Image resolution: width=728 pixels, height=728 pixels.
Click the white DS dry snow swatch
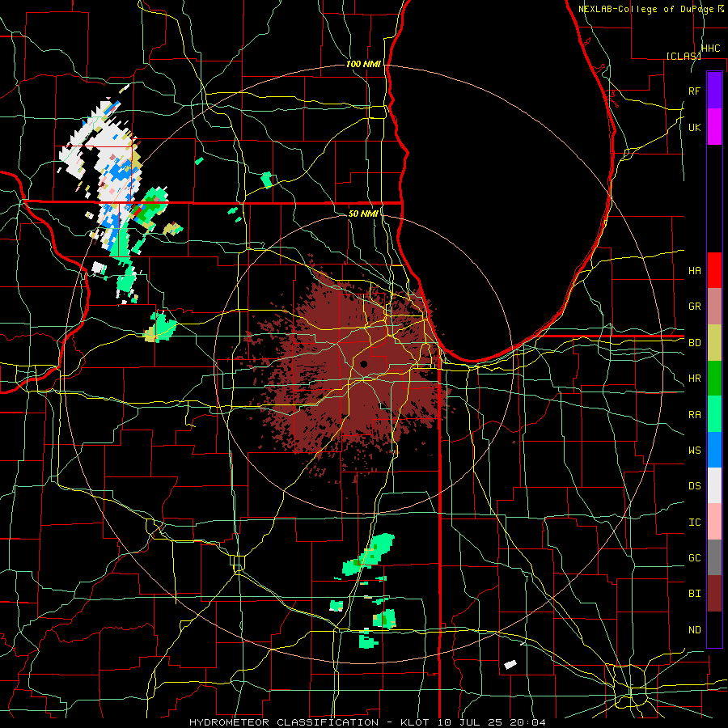[714, 485]
